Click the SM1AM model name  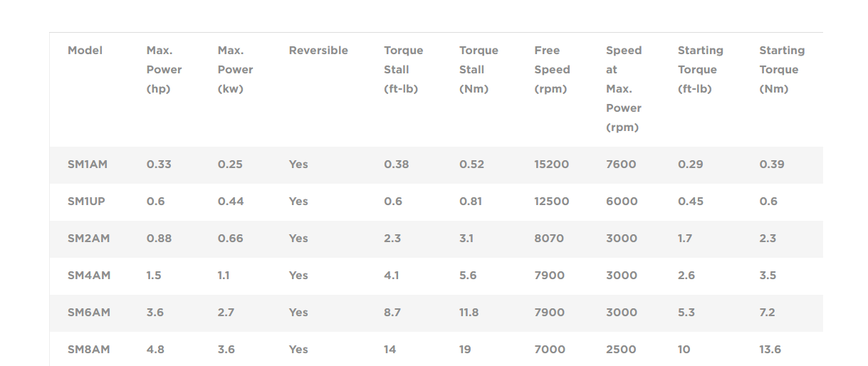[x=88, y=164]
